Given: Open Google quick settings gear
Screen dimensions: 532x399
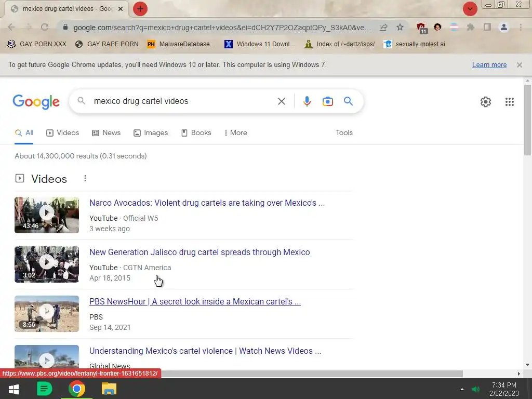Looking at the screenshot, I should [x=486, y=102].
